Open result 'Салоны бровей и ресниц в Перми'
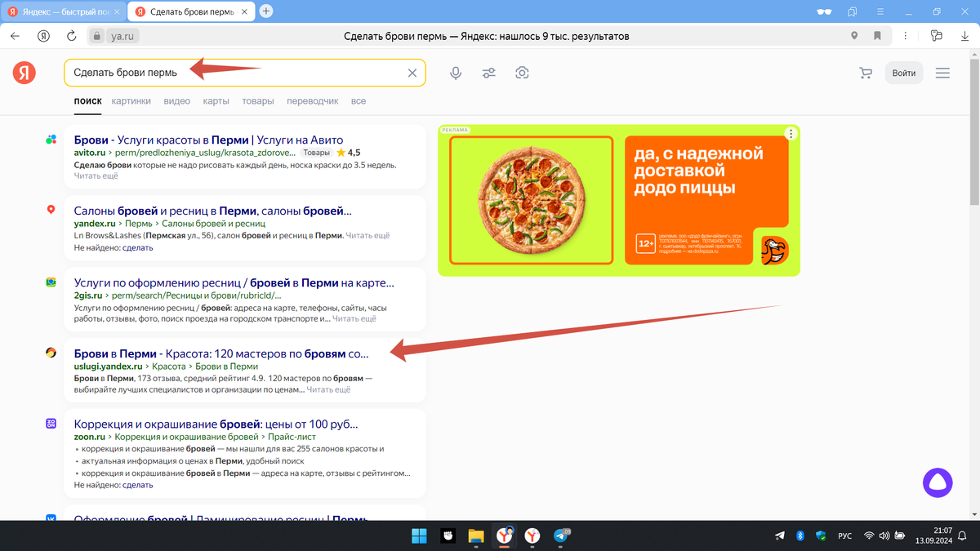Viewport: 980px width, 551px height. [212, 211]
